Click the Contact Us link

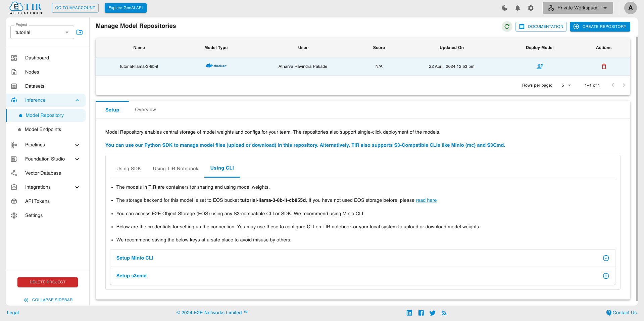(x=621, y=313)
